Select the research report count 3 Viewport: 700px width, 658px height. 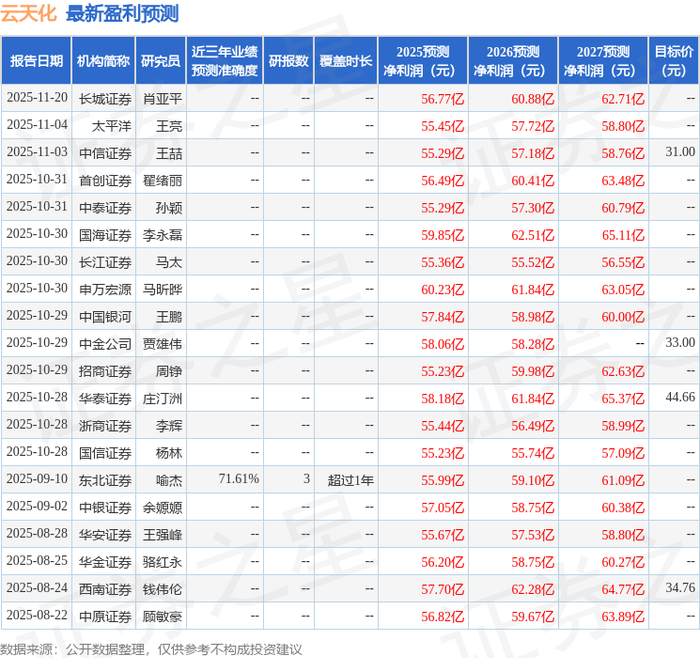click(307, 479)
